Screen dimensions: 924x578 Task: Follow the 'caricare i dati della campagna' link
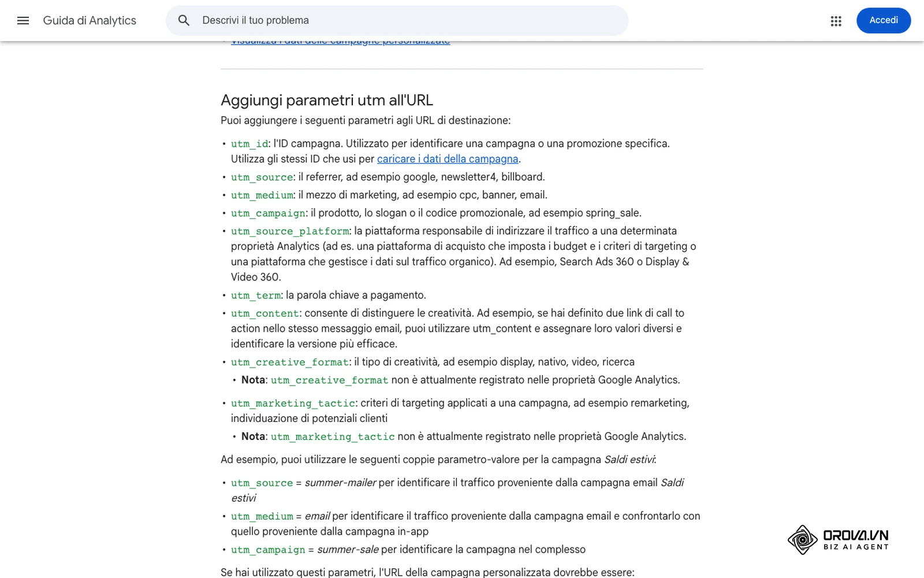point(448,159)
